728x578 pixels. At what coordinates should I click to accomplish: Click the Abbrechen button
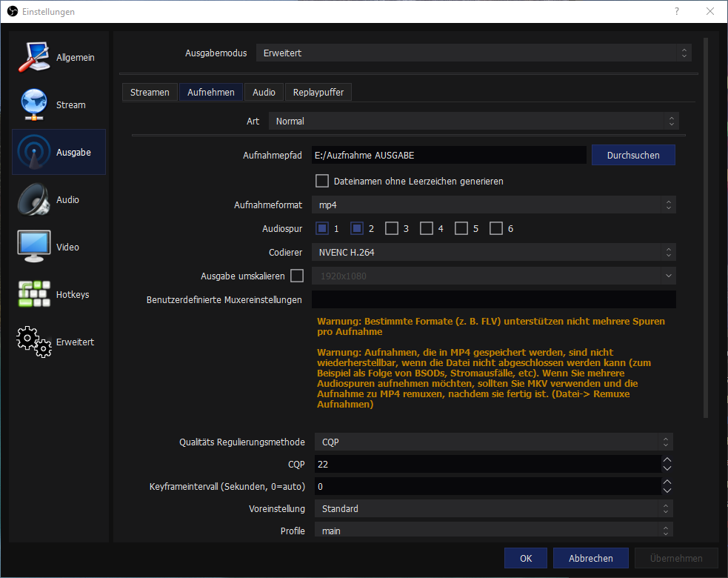[x=590, y=558]
